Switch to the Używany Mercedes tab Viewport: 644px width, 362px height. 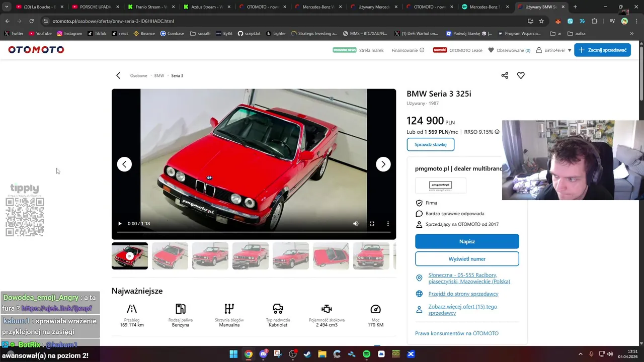pos(373,7)
